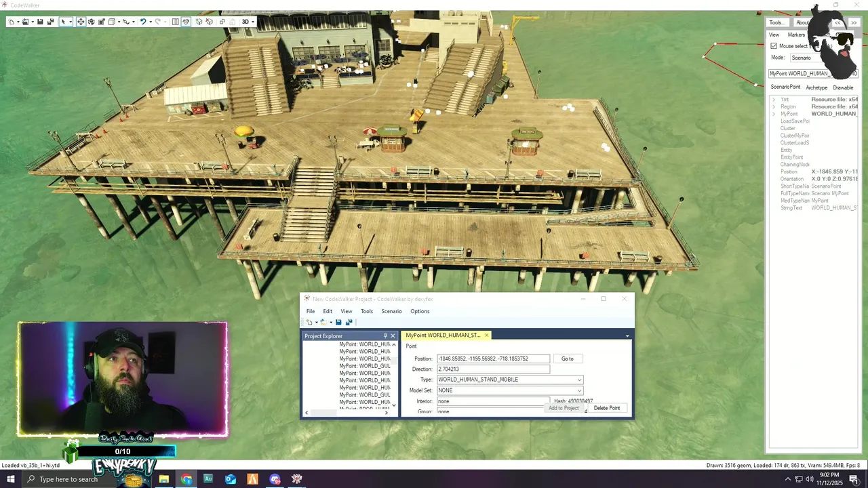Click the path nodes tool icon
Screen dimensions: 868x488
pos(126,22)
